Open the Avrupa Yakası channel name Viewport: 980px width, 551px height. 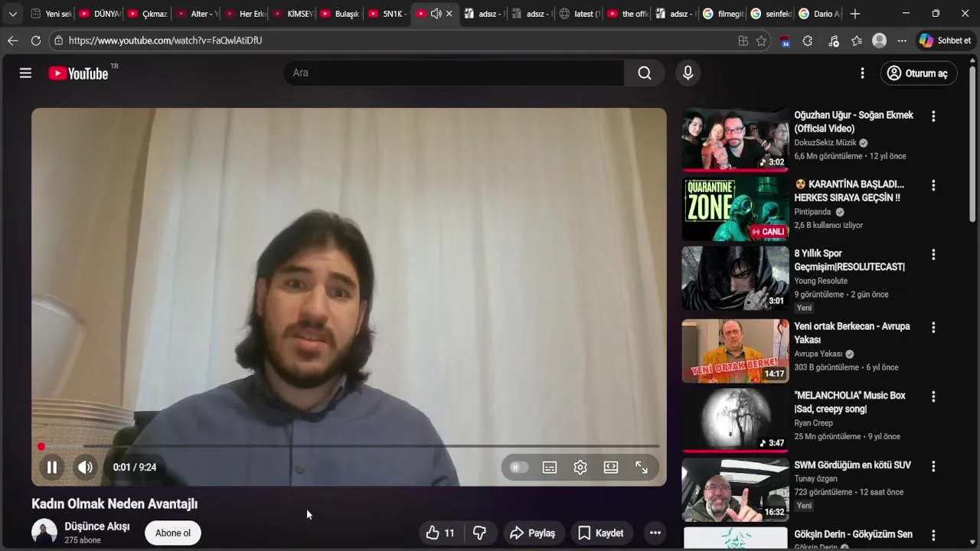[818, 354]
